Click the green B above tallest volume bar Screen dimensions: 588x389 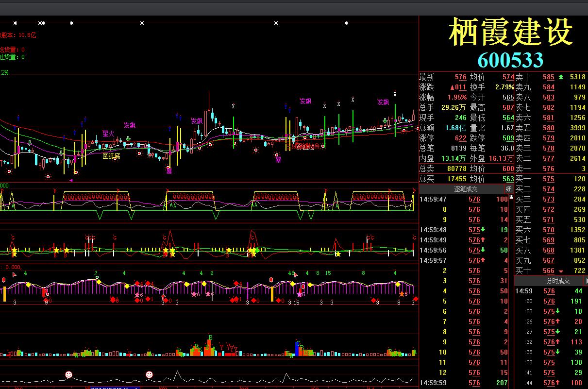click(210, 338)
